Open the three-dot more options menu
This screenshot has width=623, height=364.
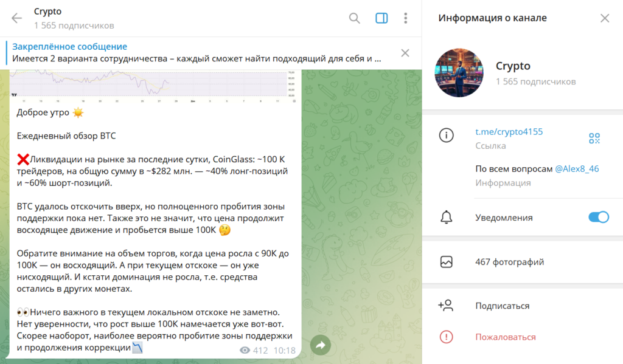[x=405, y=18]
